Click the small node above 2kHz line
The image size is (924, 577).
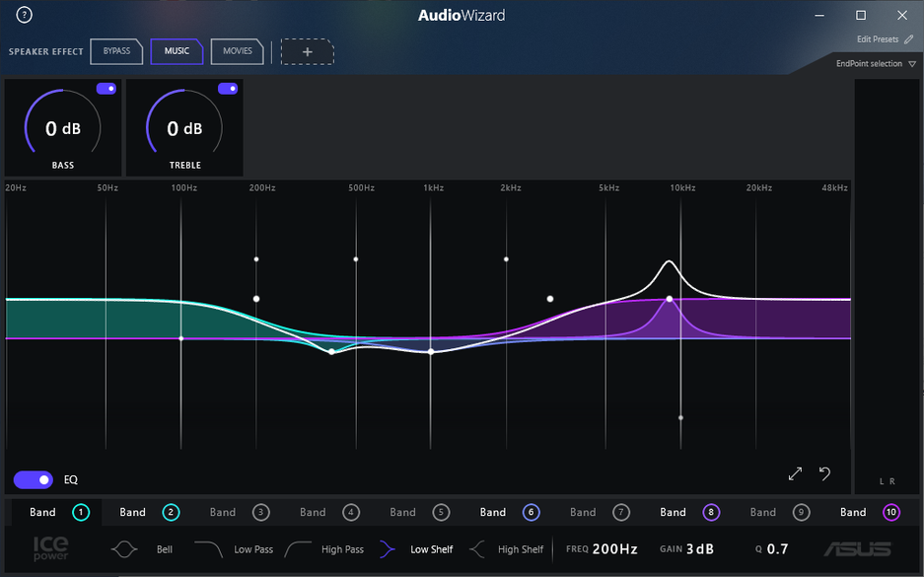(x=506, y=259)
